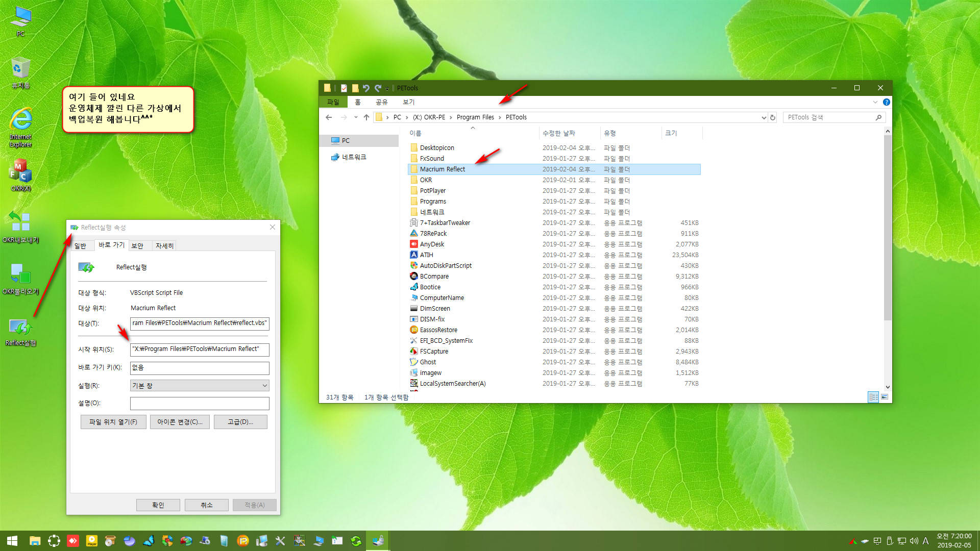Select the Macrium Reflect folder row
The image size is (980, 551).
point(554,169)
